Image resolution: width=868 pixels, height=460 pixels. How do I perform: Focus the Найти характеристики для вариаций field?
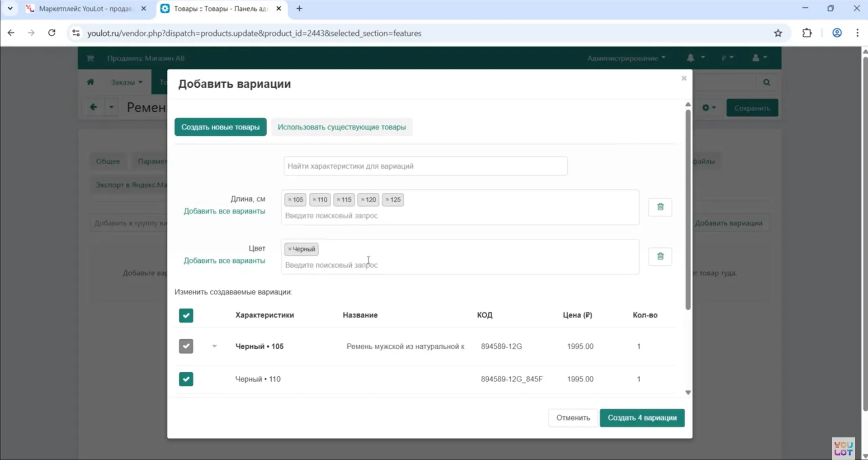pos(425,166)
